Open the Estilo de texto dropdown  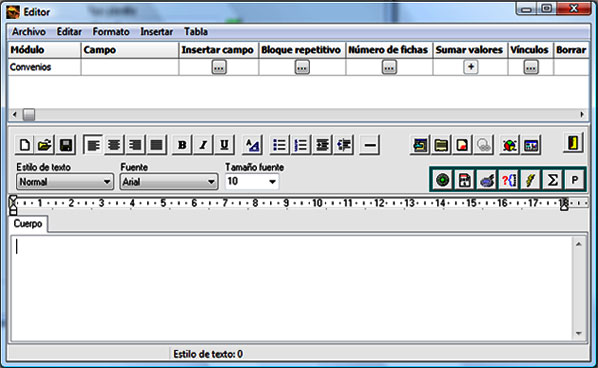(65, 182)
